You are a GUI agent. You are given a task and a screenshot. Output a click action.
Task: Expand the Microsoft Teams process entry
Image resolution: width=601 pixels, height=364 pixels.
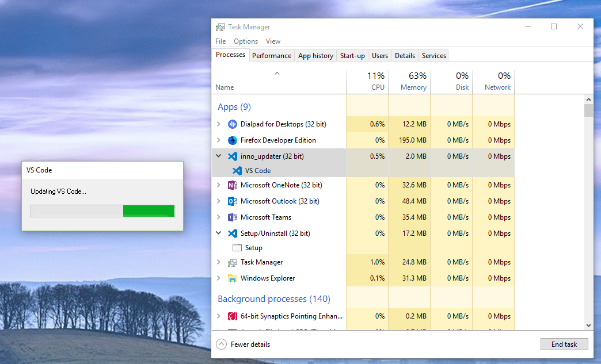click(219, 217)
